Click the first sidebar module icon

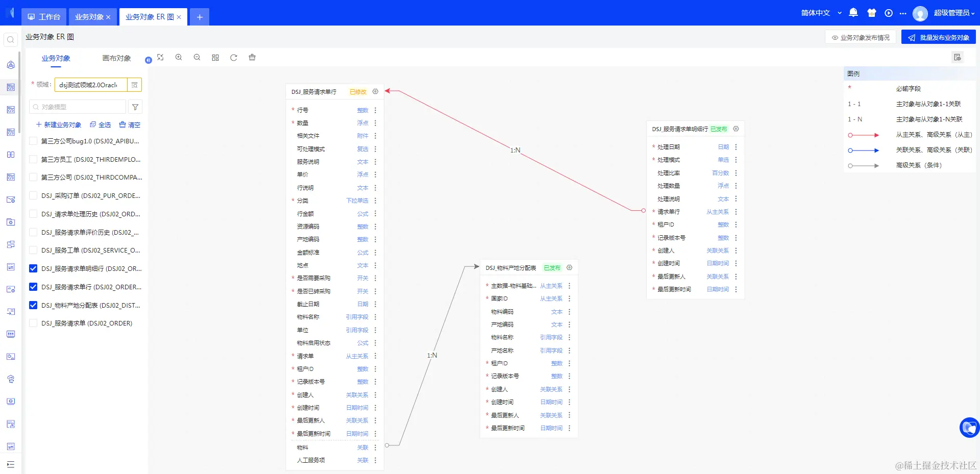(x=11, y=65)
